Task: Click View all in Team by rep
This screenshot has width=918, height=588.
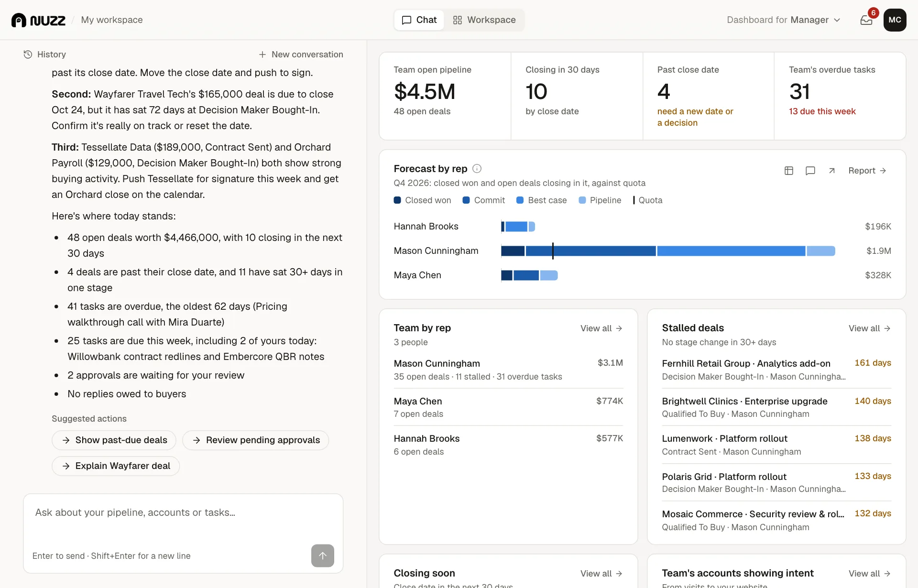Action: 601,328
